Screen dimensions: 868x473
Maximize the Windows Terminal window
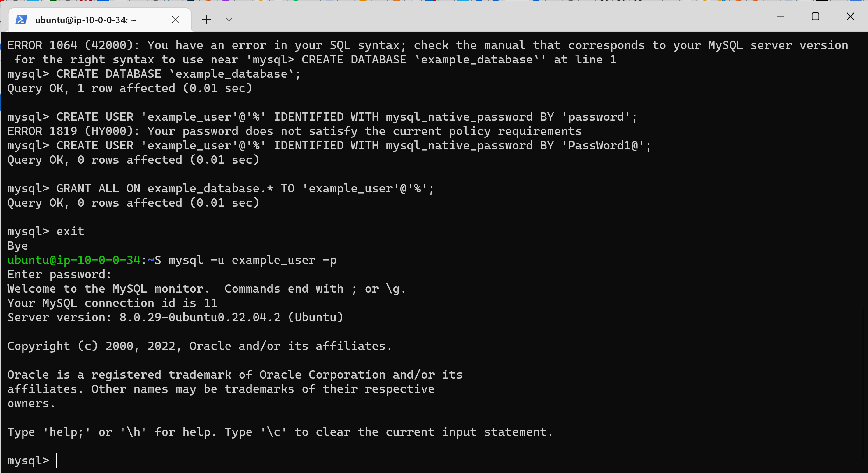[816, 16]
